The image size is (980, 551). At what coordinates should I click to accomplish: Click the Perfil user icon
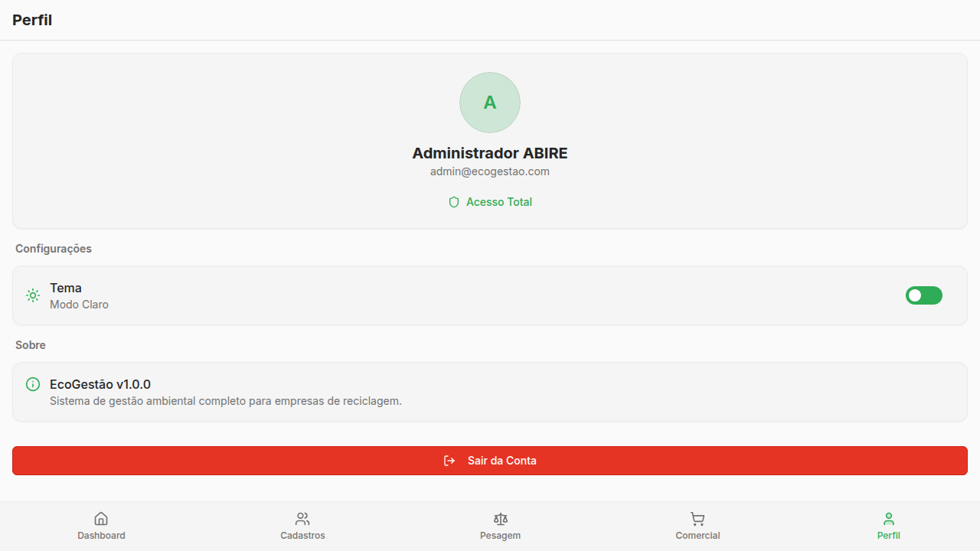coord(888,519)
